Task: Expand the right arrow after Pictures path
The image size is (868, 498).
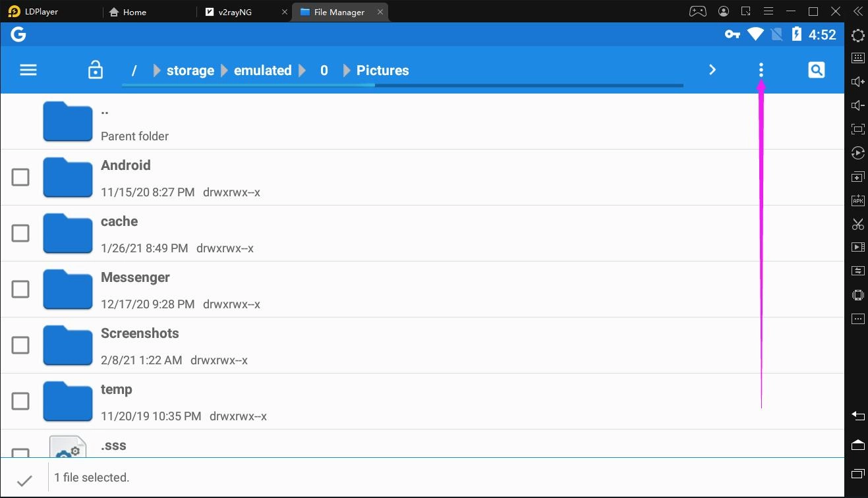Action: pyautogui.click(x=712, y=69)
